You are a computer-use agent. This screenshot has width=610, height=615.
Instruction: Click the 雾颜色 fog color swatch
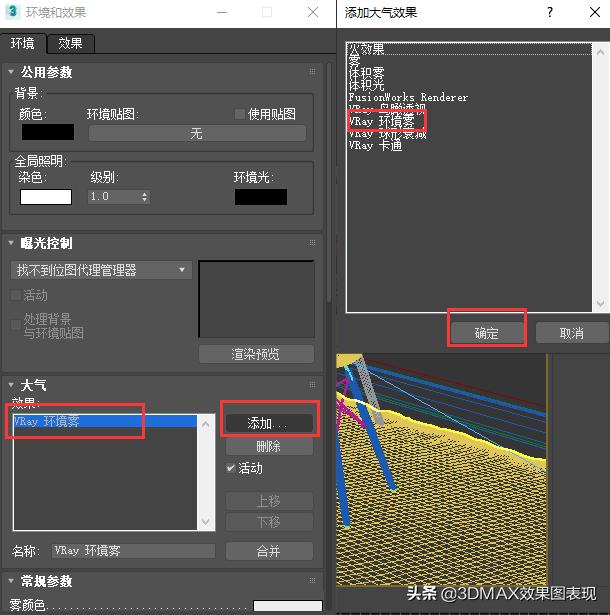288,606
